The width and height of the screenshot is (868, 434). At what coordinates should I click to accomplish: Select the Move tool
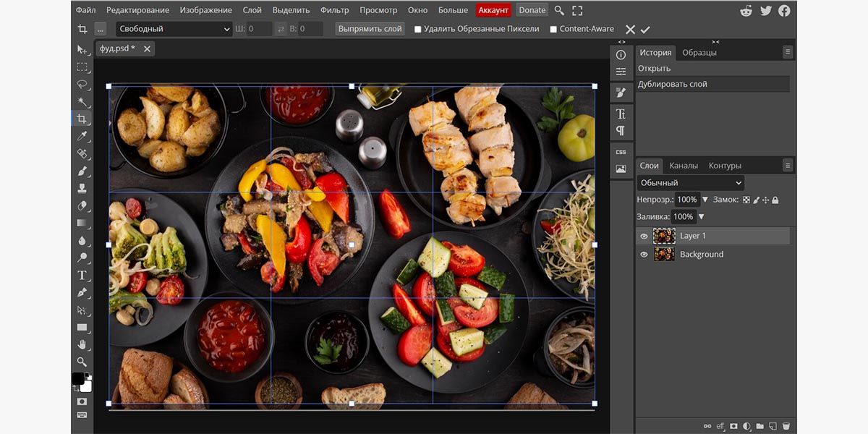click(82, 49)
